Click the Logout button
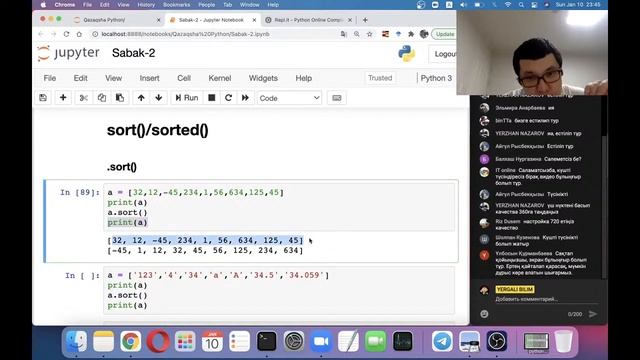Viewport: 640px width, 360px height. pyautogui.click(x=443, y=54)
